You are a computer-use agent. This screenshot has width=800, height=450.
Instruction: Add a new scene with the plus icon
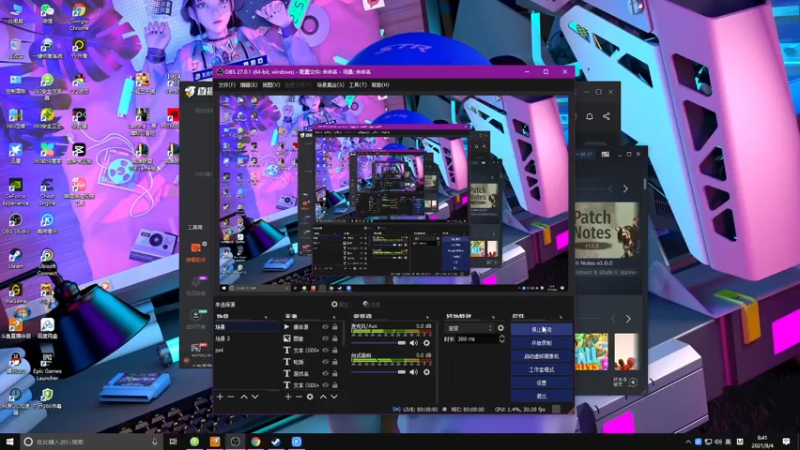220,396
